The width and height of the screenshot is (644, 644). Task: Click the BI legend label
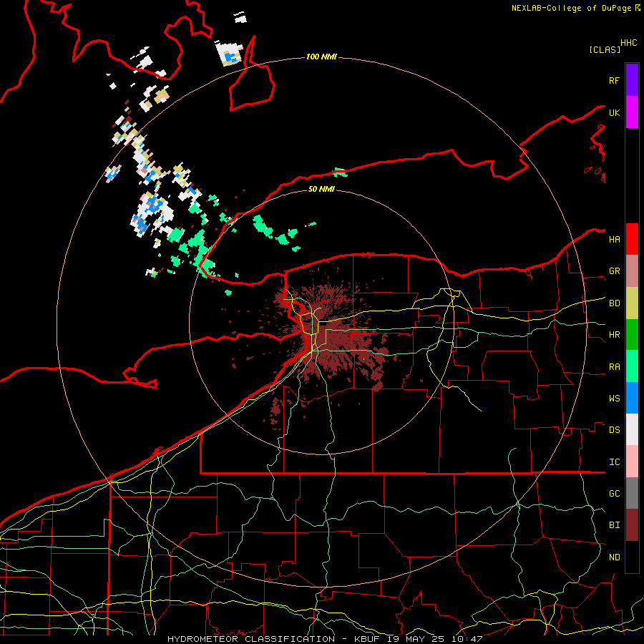coord(615,525)
